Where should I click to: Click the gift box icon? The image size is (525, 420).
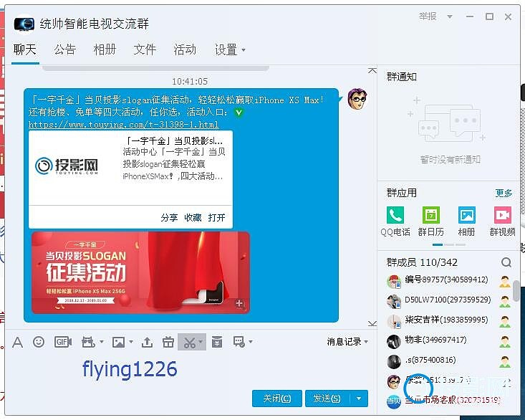pos(168,342)
